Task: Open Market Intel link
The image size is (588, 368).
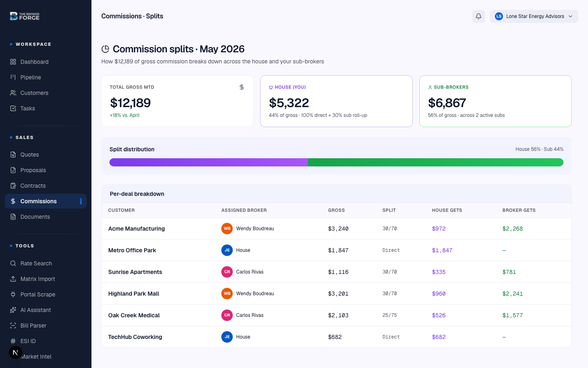Action: coord(46,357)
